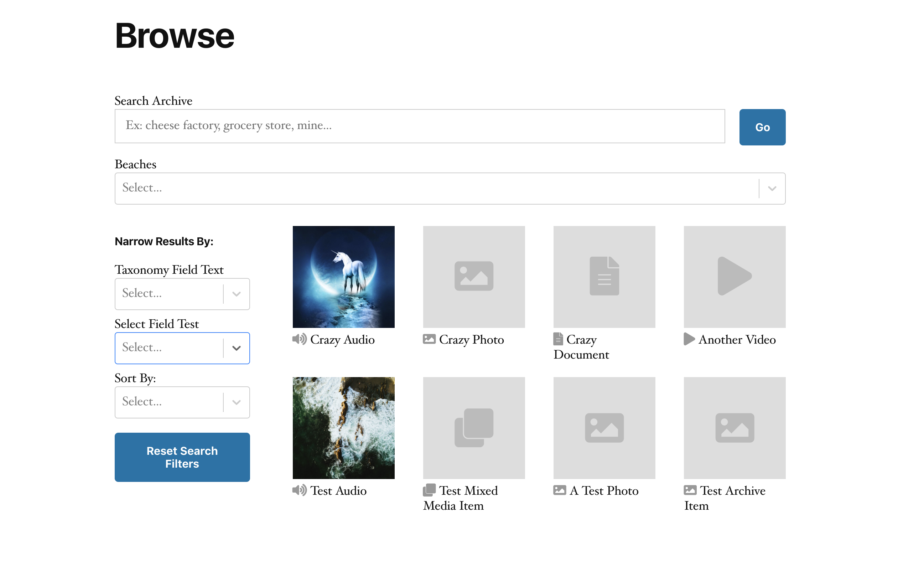Open the Test Mixed Media Item title link
Screen dimensions: 924x571
click(461, 498)
